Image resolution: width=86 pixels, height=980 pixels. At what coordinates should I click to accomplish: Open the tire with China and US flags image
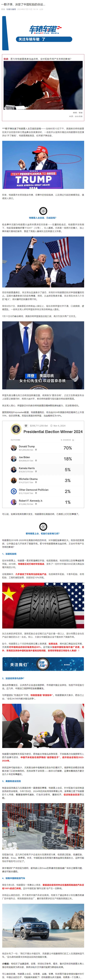[43, 605]
